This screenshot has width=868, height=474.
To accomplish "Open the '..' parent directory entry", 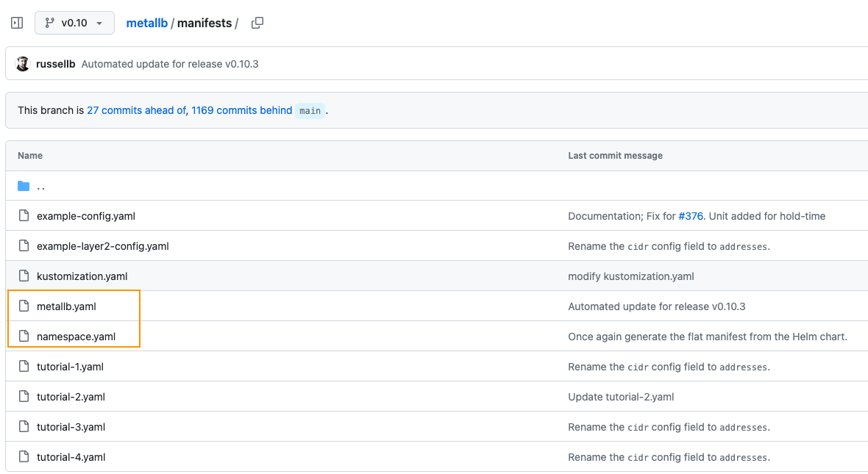I will pos(41,187).
